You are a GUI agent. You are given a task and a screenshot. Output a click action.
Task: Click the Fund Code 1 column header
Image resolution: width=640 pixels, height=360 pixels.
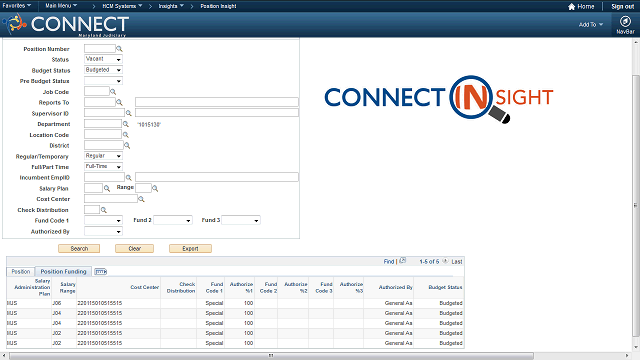coord(215,287)
